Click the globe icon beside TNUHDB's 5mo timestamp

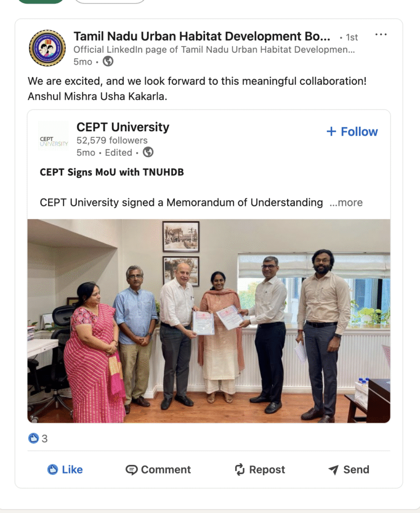(108, 62)
